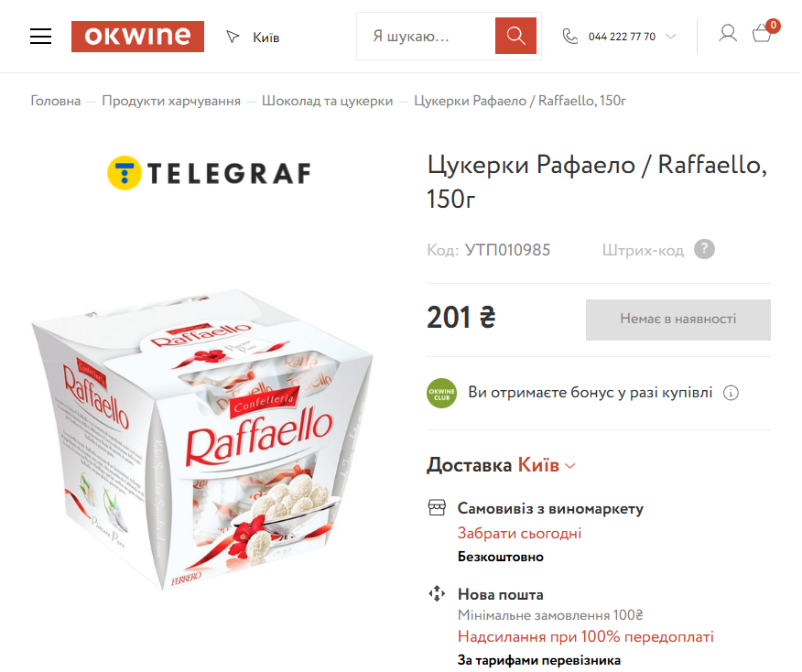Click the barcode question mark icon
Image resolution: width=802 pixels, height=672 pixels.
click(x=704, y=250)
